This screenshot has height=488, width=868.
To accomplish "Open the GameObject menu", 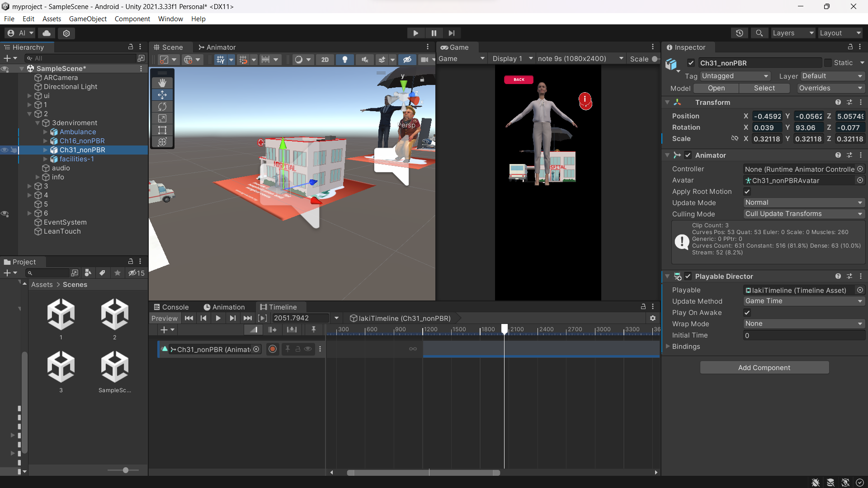I will [x=88, y=19].
